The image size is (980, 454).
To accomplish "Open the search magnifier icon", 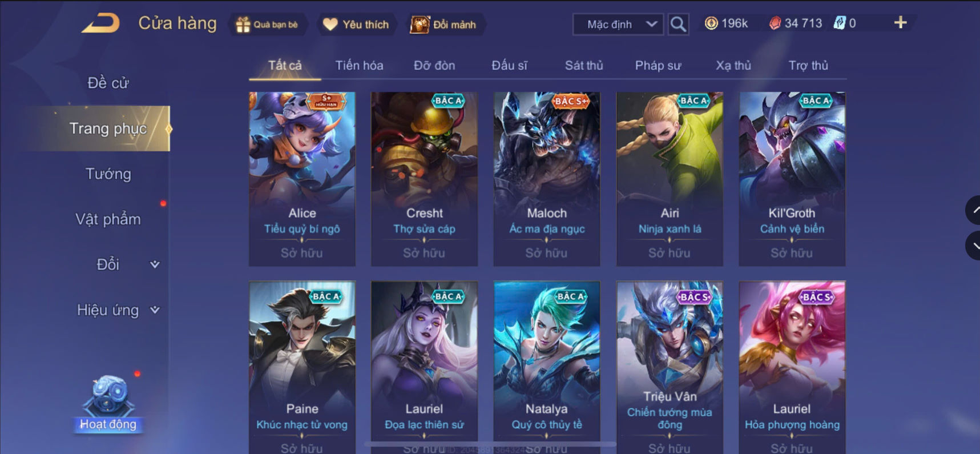I will [678, 24].
